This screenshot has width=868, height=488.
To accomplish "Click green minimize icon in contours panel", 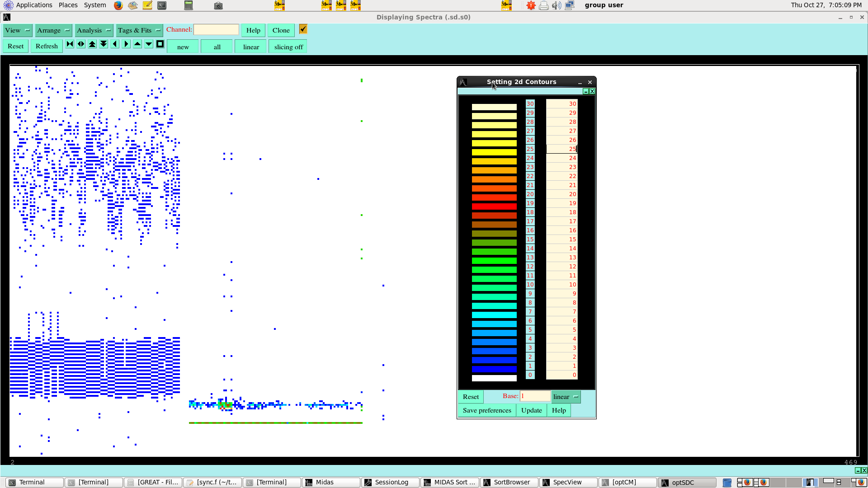I will pos(586,91).
